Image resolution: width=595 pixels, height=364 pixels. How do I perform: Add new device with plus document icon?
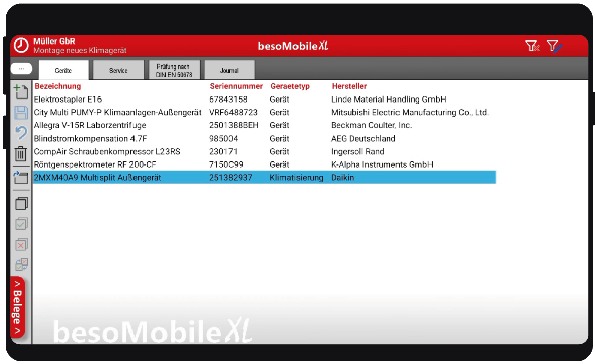click(x=21, y=92)
